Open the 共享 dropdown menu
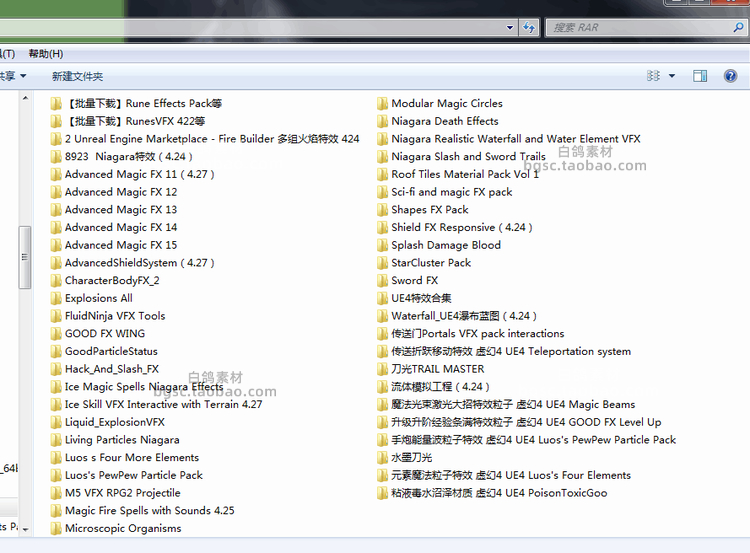The image size is (750, 553). click(12, 76)
